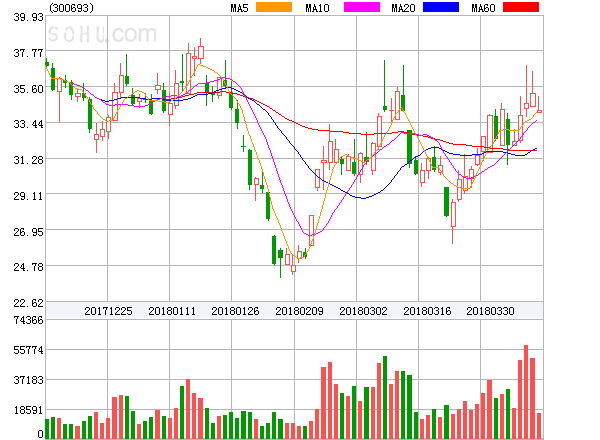Screen dimensions: 600x440
Task: Click the stock code (300693)
Action: (71, 8)
